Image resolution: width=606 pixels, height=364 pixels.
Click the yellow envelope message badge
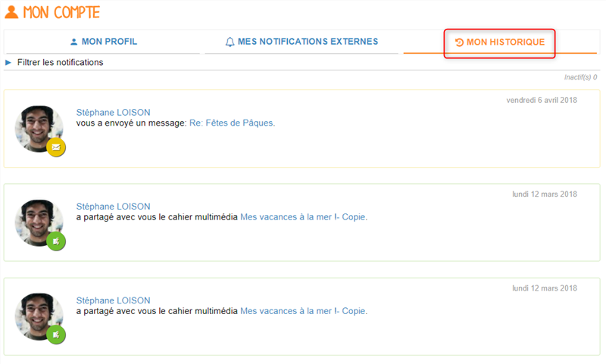(56, 147)
